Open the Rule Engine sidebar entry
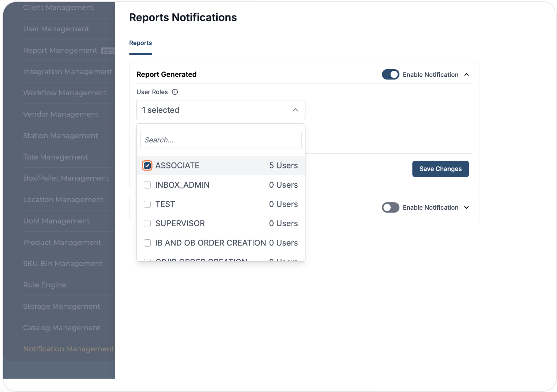 (x=44, y=285)
